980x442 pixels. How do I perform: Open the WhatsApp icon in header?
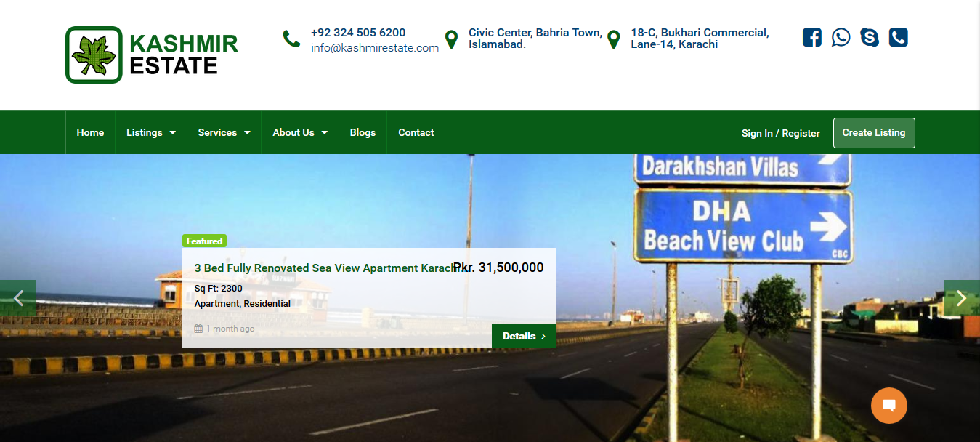point(841,37)
